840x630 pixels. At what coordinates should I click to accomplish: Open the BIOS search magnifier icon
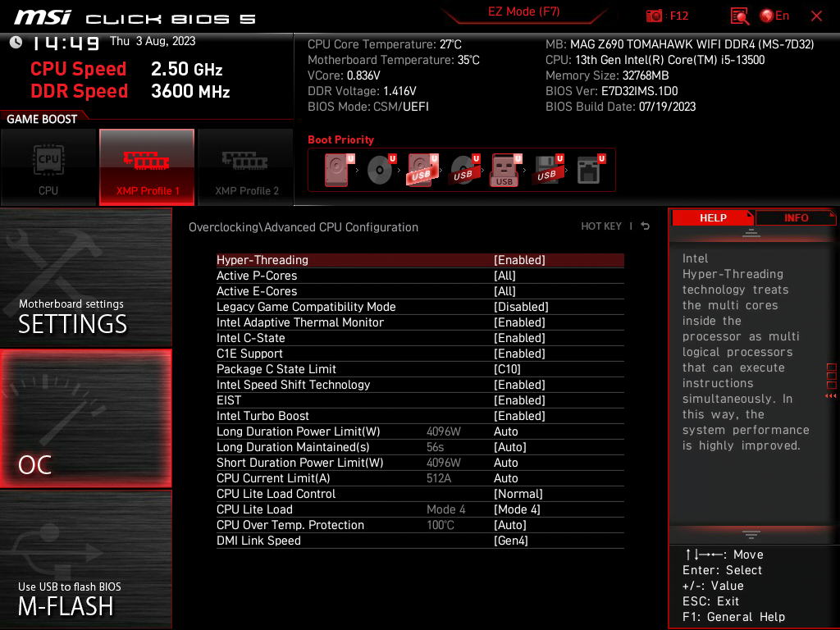(740, 16)
